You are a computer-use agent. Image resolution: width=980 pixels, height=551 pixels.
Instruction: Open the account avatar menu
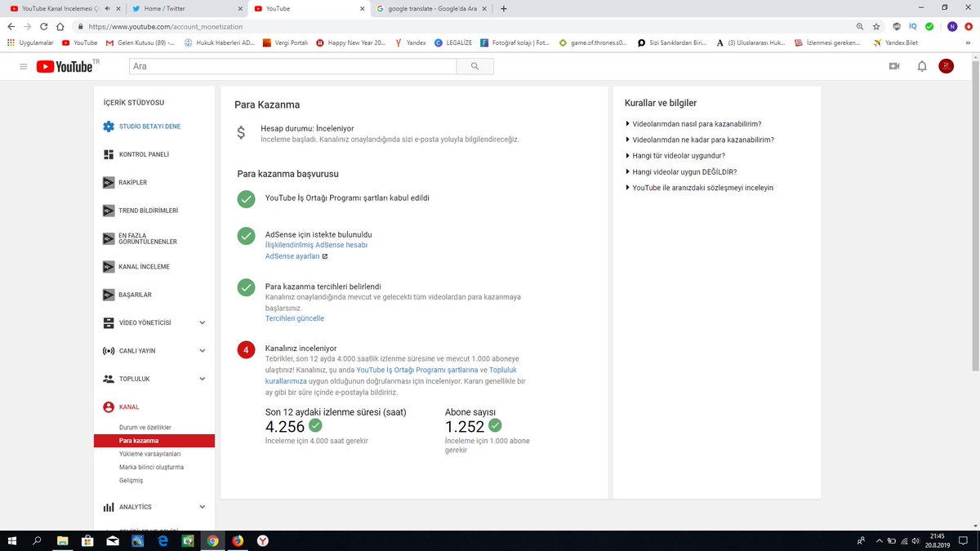pyautogui.click(x=946, y=66)
